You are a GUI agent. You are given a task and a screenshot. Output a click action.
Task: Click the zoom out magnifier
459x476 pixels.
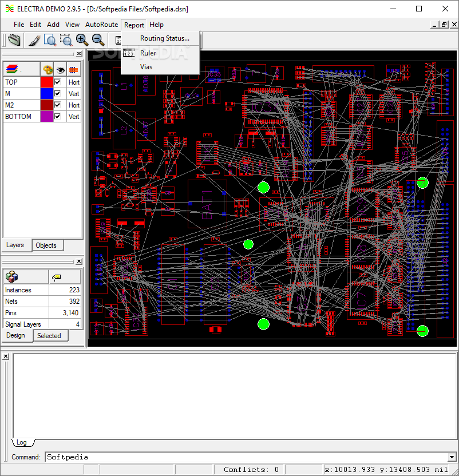[98, 40]
